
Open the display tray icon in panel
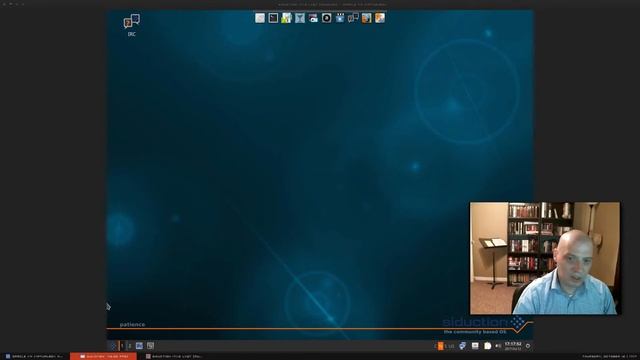pos(475,346)
